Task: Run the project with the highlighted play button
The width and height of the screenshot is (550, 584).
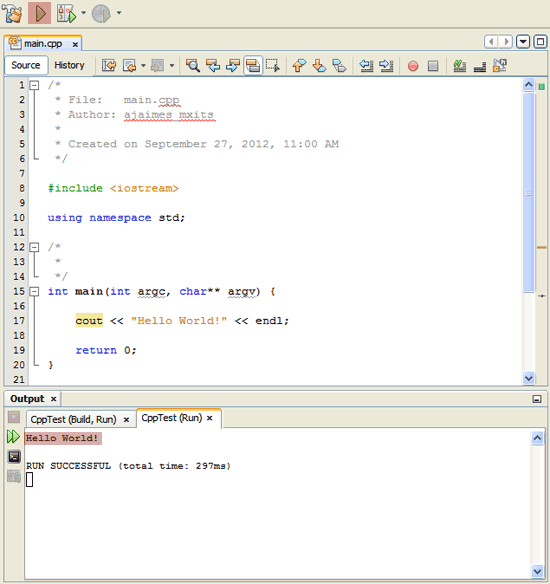Action: [x=39, y=13]
